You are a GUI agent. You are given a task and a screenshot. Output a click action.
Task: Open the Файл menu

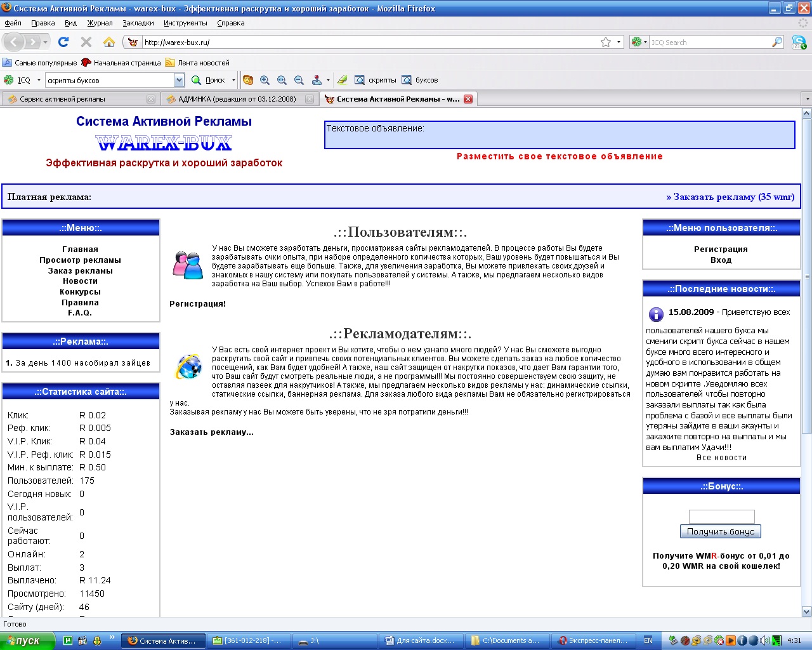tap(13, 23)
